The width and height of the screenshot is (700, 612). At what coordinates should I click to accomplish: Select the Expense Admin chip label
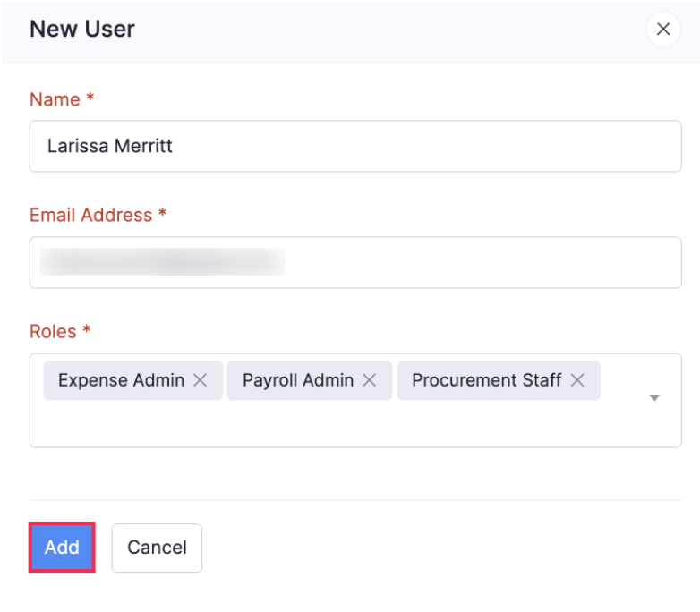click(x=121, y=380)
